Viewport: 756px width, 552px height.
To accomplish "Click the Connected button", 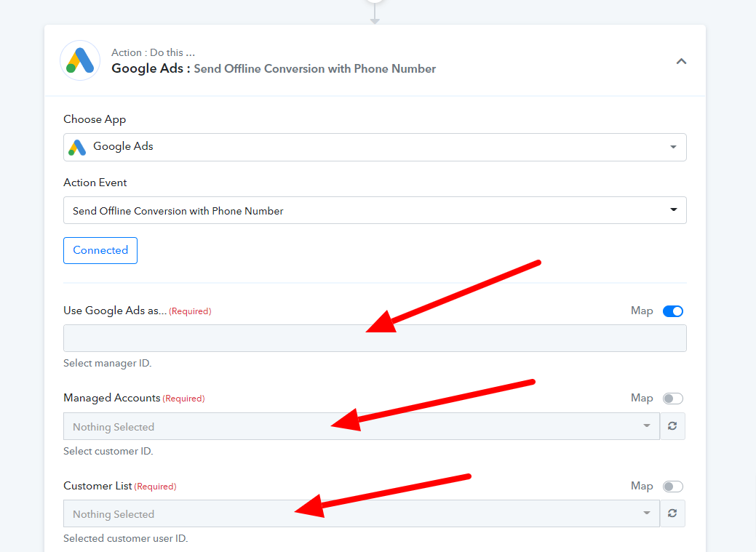I will [x=100, y=250].
